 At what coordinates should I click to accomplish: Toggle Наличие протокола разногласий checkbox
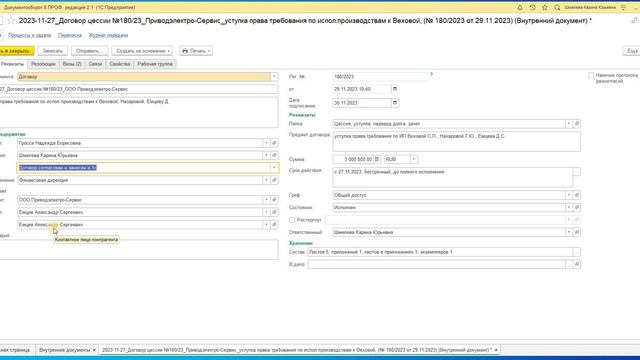tap(591, 76)
